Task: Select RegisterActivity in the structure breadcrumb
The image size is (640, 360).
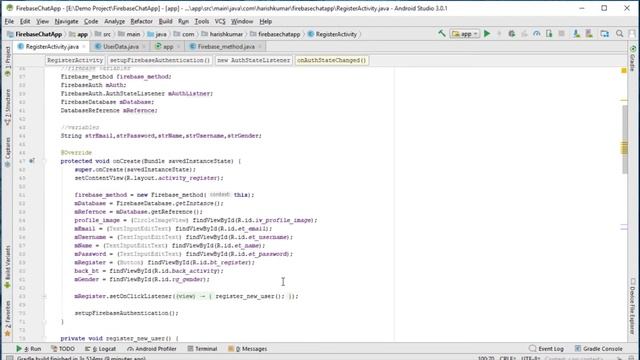Action: [x=75, y=60]
